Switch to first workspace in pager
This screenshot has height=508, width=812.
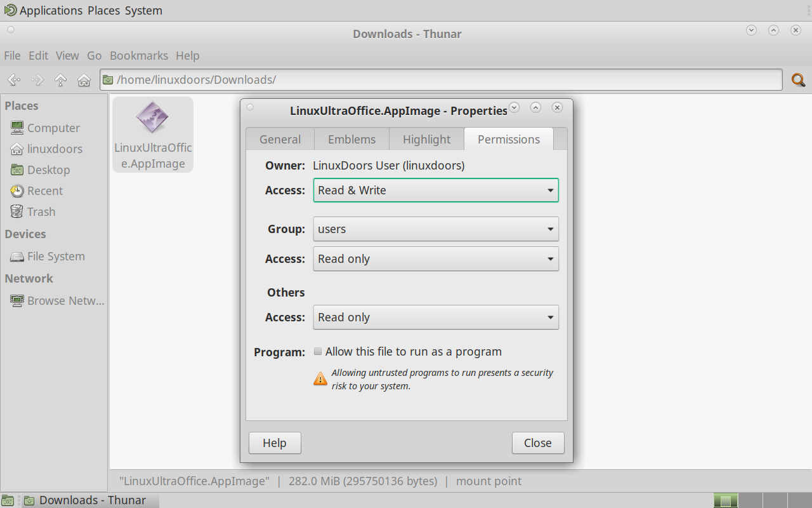(x=726, y=500)
